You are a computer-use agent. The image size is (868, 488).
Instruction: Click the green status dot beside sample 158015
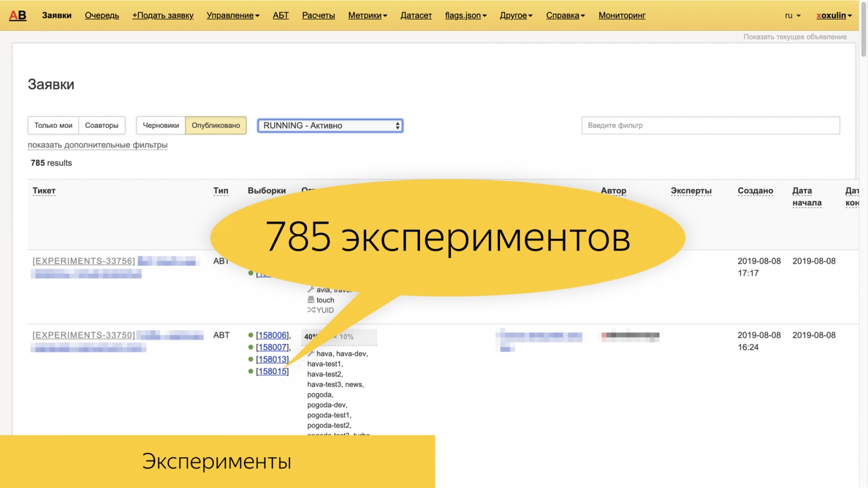pyautogui.click(x=251, y=371)
